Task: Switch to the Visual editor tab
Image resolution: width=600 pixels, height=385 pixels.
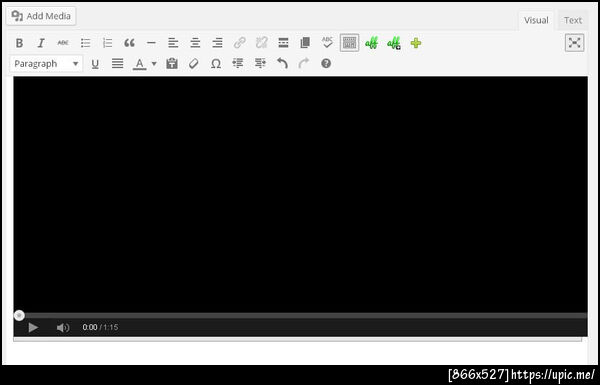Action: point(536,20)
